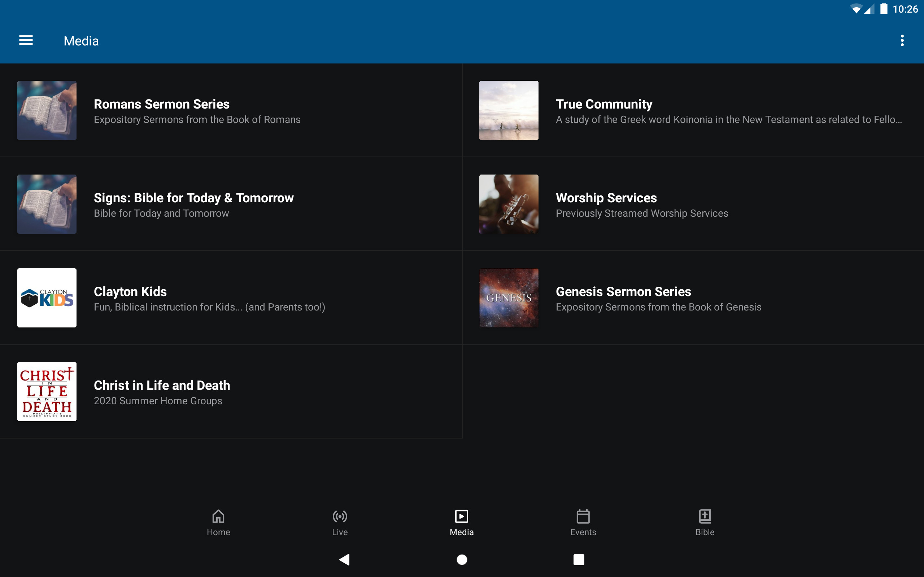The width and height of the screenshot is (924, 577).
Task: Tap the Clayton Kids logo thumbnail
Action: [x=47, y=298]
